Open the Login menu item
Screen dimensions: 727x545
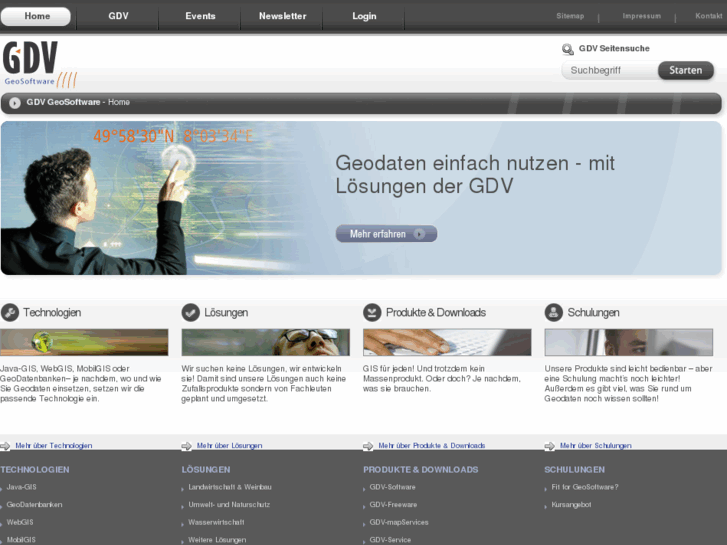pos(364,16)
